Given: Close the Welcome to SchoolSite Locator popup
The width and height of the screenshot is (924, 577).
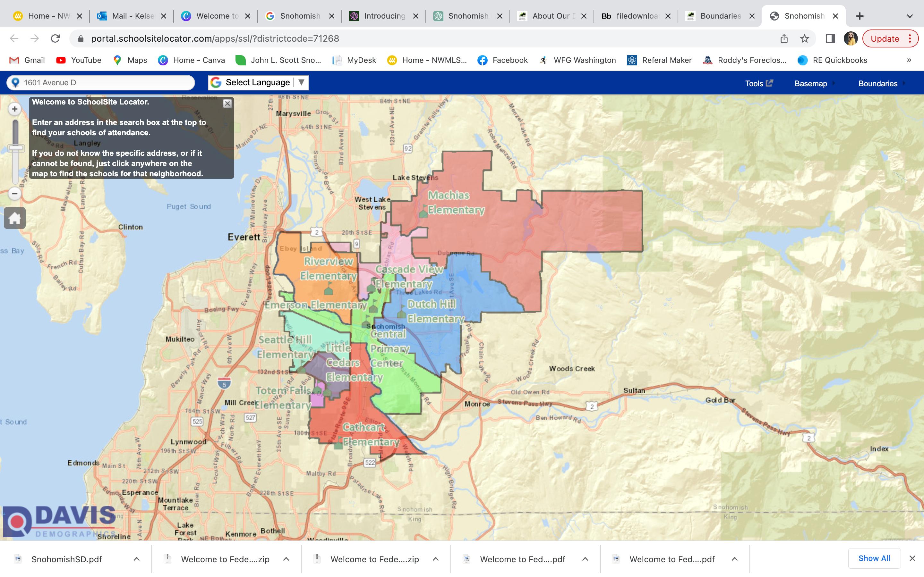Looking at the screenshot, I should (227, 104).
